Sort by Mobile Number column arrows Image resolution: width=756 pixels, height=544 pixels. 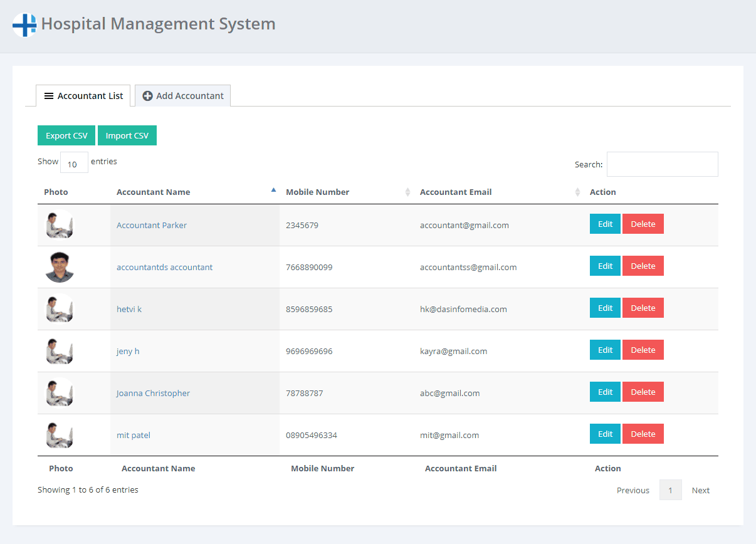(x=407, y=192)
